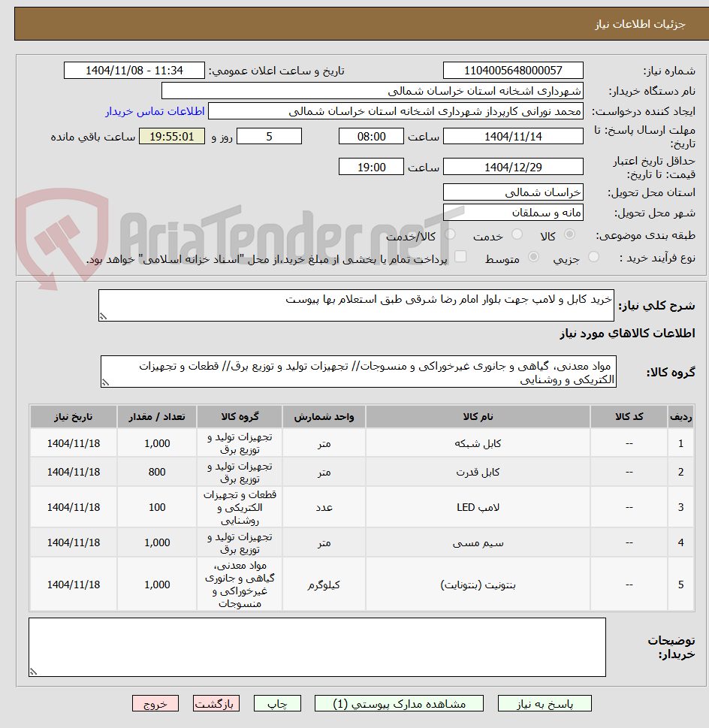Select the خدمت radio button
709x728 pixels.
pyautogui.click(x=517, y=235)
